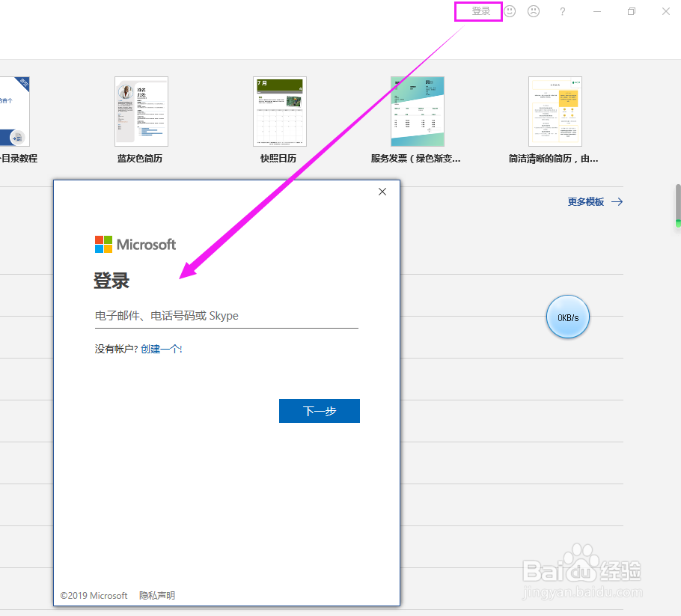Click the smiley face feedback icon
The width and height of the screenshot is (681, 616).
point(510,11)
